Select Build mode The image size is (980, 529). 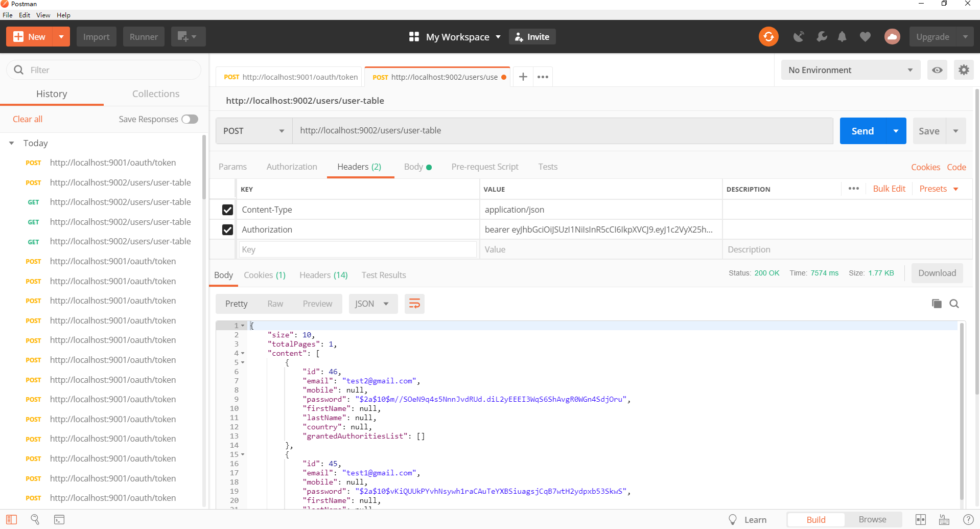point(816,519)
